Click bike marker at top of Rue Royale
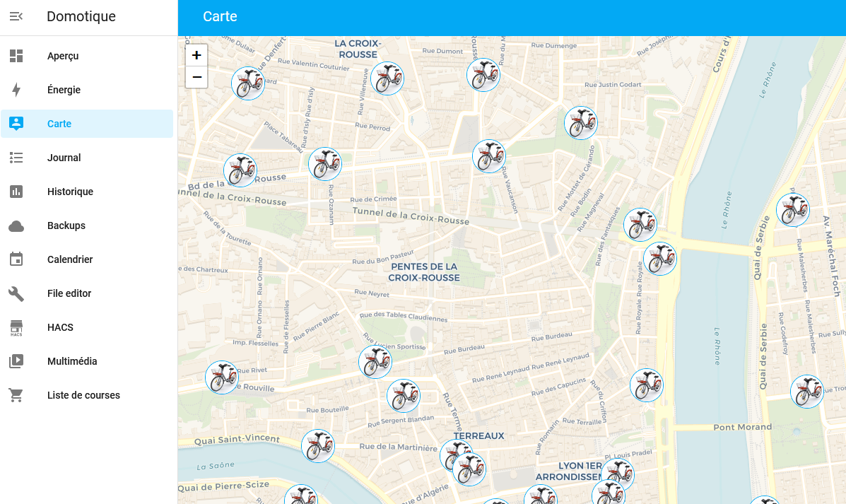Viewport: 846px width, 504px height. (x=660, y=259)
